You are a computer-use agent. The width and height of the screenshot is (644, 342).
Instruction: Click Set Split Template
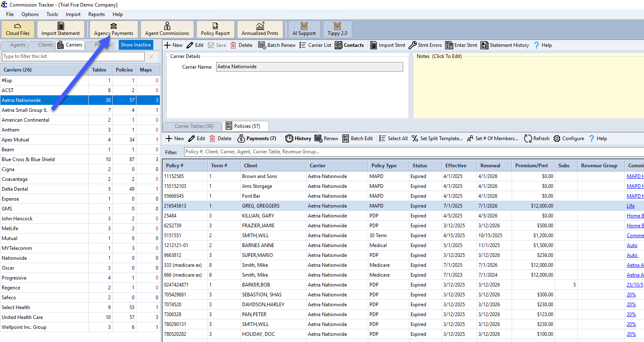pyautogui.click(x=437, y=139)
